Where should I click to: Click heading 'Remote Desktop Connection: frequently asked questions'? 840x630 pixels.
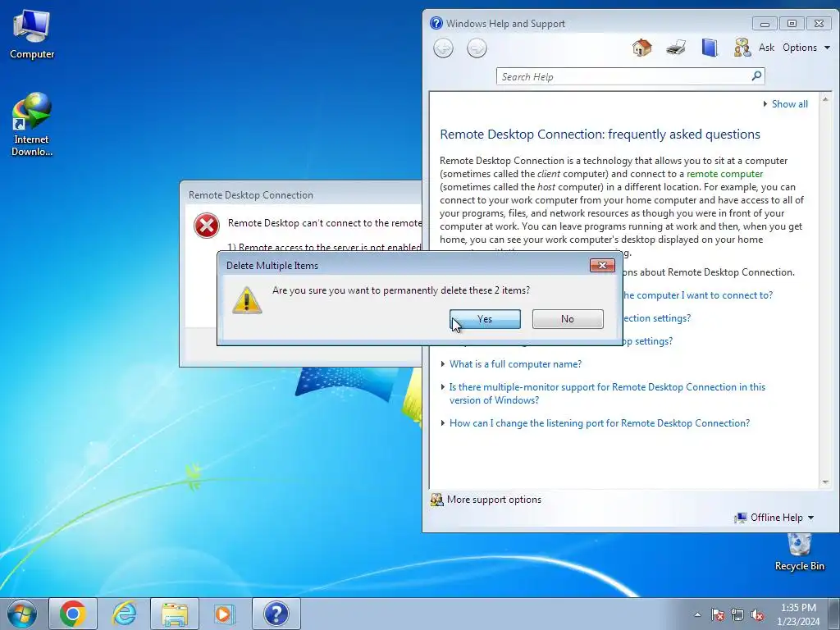(x=600, y=134)
